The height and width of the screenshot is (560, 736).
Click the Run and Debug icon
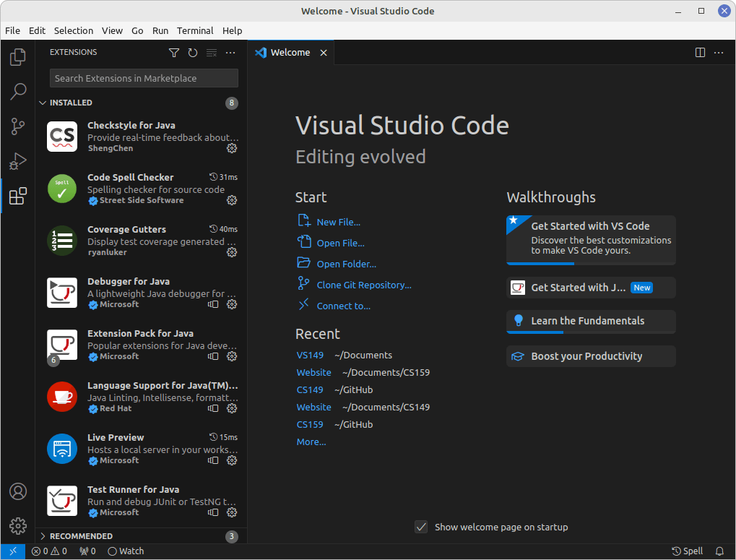click(x=17, y=161)
